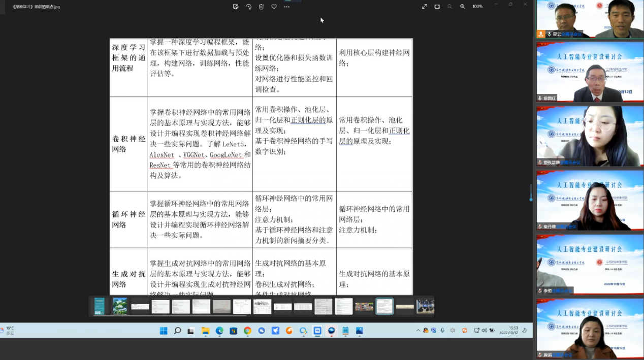Zoom out using the magnifier minus icon
The height and width of the screenshot is (360, 644).
(449, 7)
